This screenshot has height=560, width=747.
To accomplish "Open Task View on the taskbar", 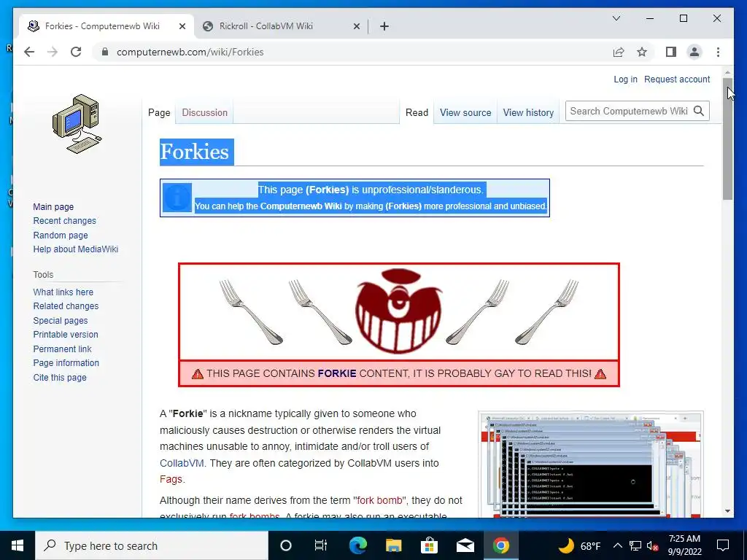I will click(x=321, y=545).
